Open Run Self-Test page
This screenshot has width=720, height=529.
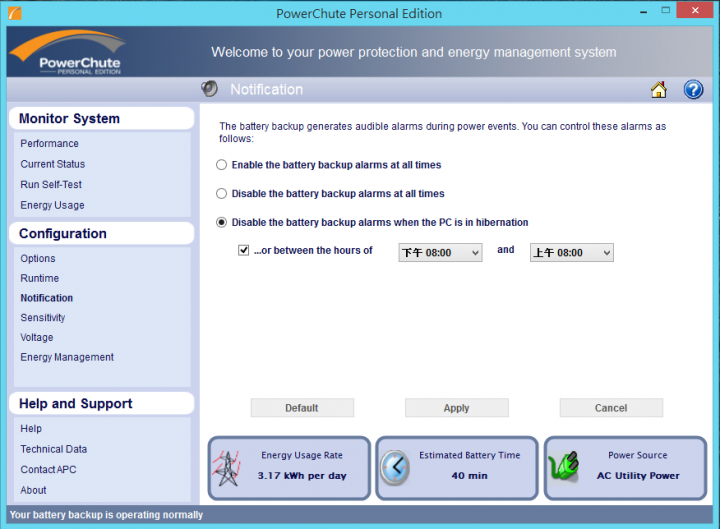51,185
